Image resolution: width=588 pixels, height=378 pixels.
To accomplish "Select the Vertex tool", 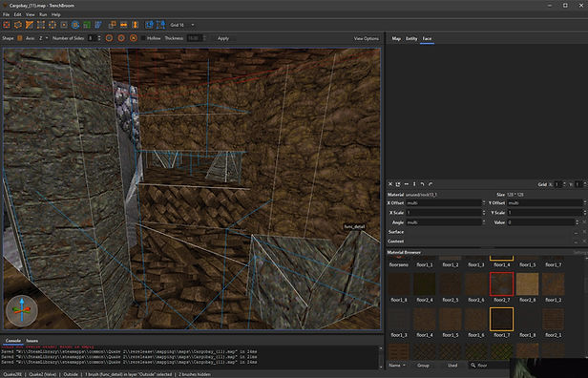I will 41,25.
